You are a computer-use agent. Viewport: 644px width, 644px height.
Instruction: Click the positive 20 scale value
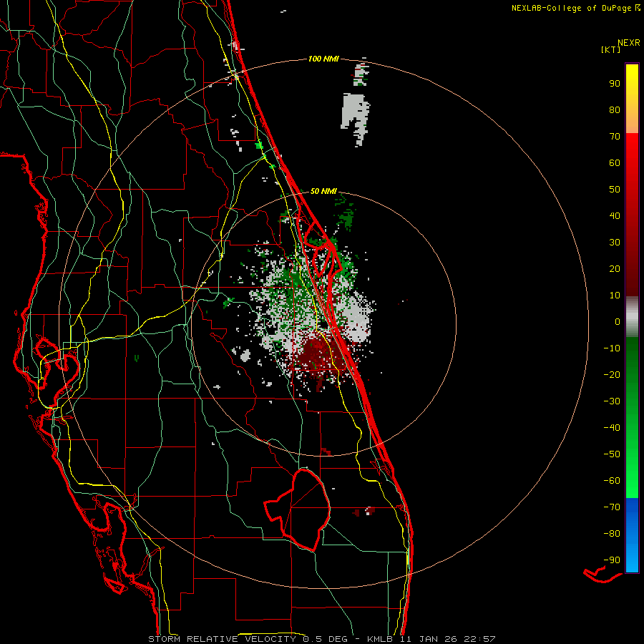(x=615, y=268)
